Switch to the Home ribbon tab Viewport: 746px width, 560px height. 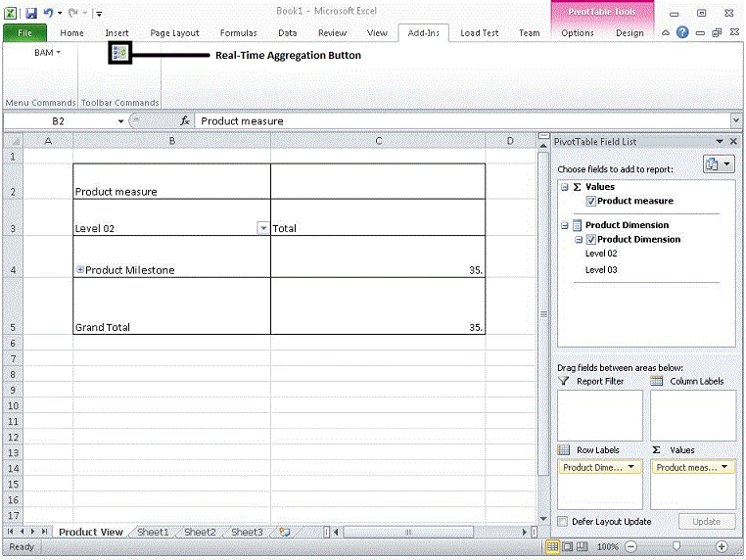[x=71, y=33]
